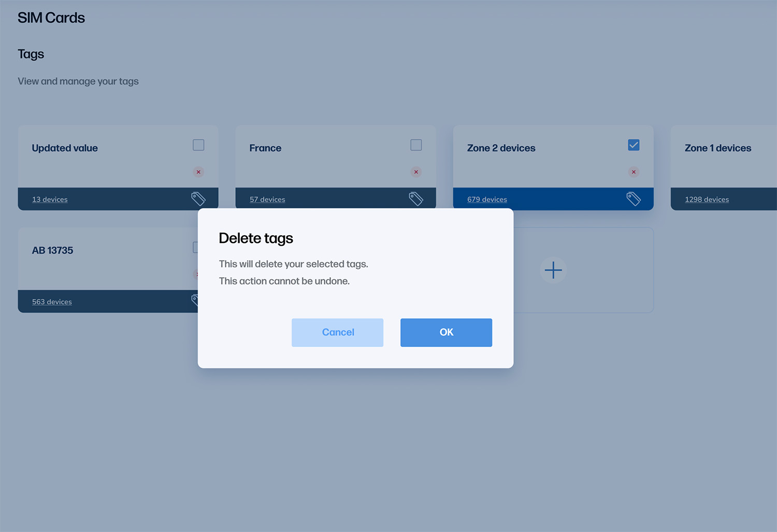Confirm tag deletion with OK
Viewport: 777px width, 532px height.
[446, 333]
